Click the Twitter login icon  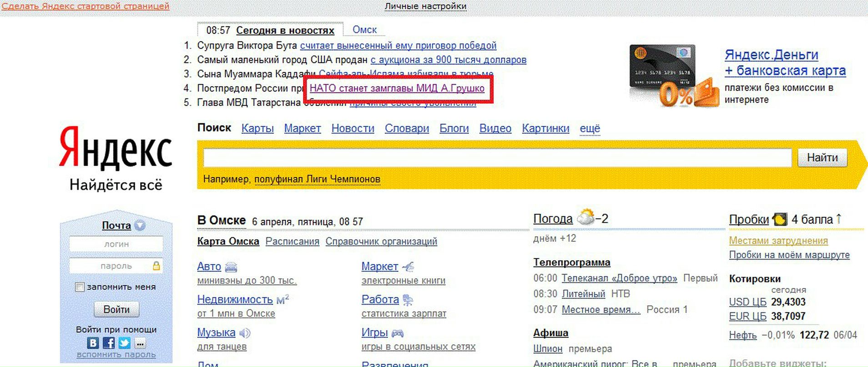point(124,343)
